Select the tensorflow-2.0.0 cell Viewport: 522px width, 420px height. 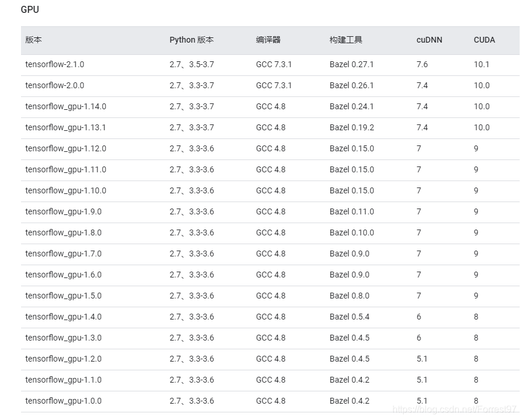pyautogui.click(x=55, y=85)
